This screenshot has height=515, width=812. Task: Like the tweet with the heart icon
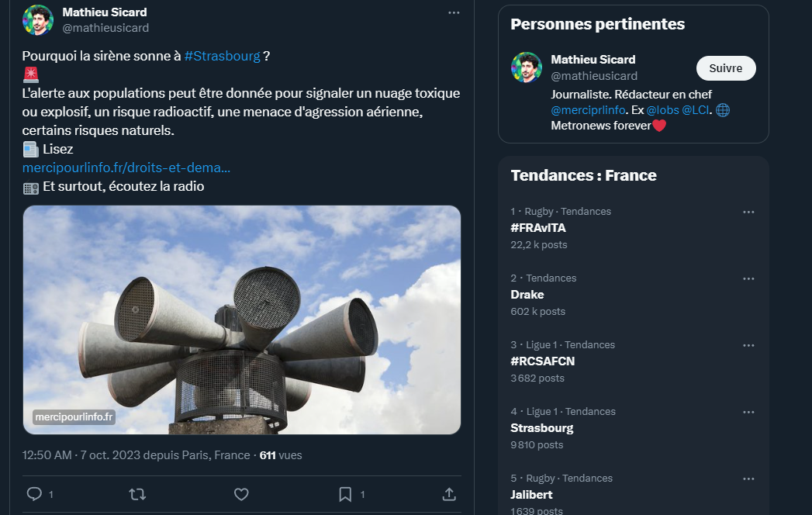pos(241,494)
